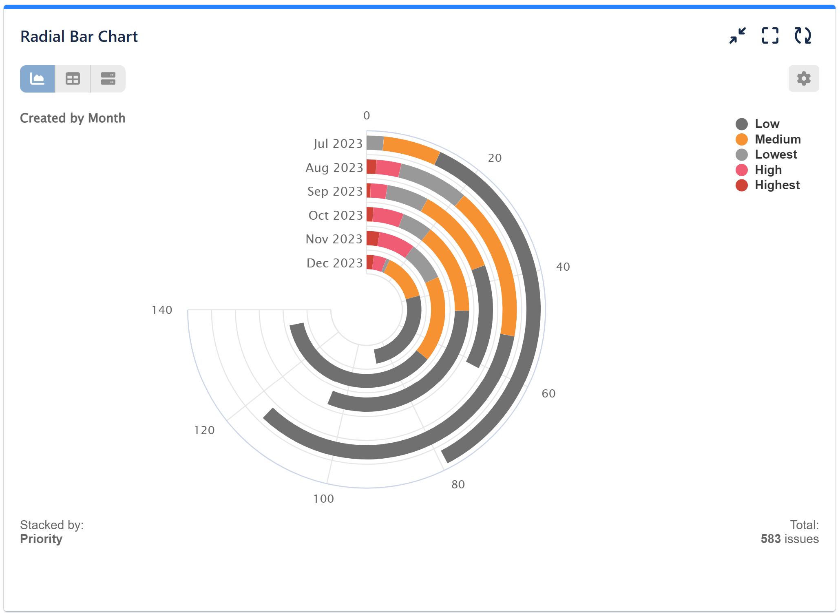Click the Priority stacked-by label
The height and width of the screenshot is (616, 840).
(x=41, y=539)
